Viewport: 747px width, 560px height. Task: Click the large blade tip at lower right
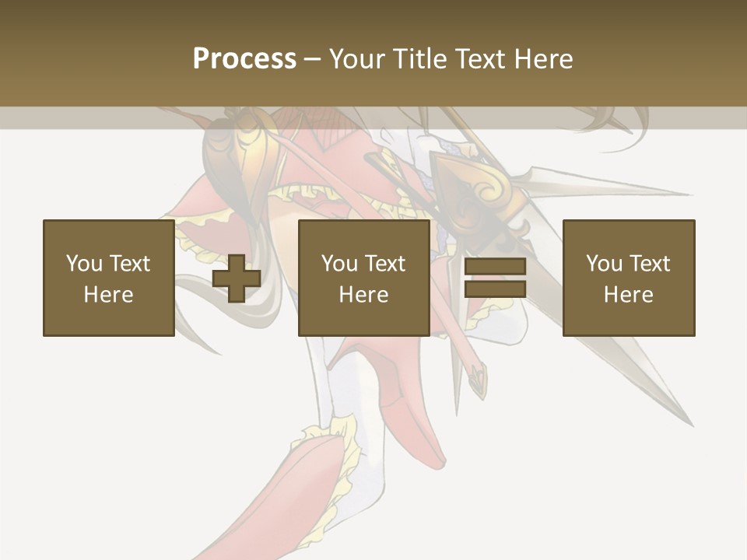pos(638,376)
